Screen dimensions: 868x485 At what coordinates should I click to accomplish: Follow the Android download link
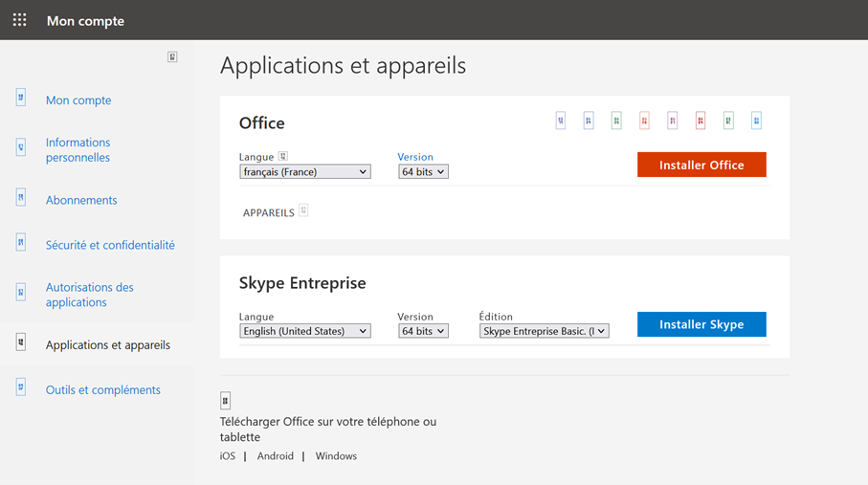275,456
